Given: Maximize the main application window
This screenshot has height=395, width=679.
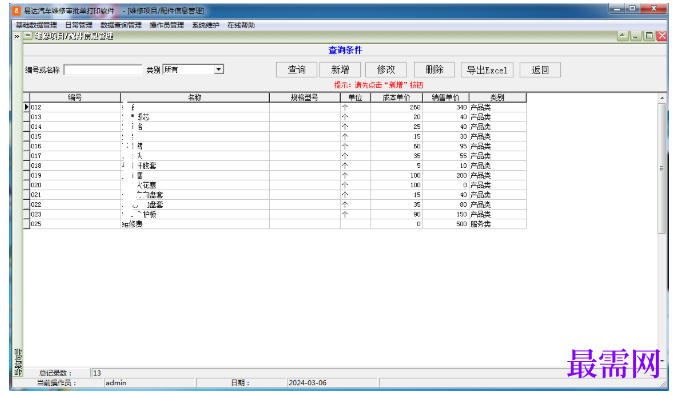Looking at the screenshot, I should tap(632, 8).
